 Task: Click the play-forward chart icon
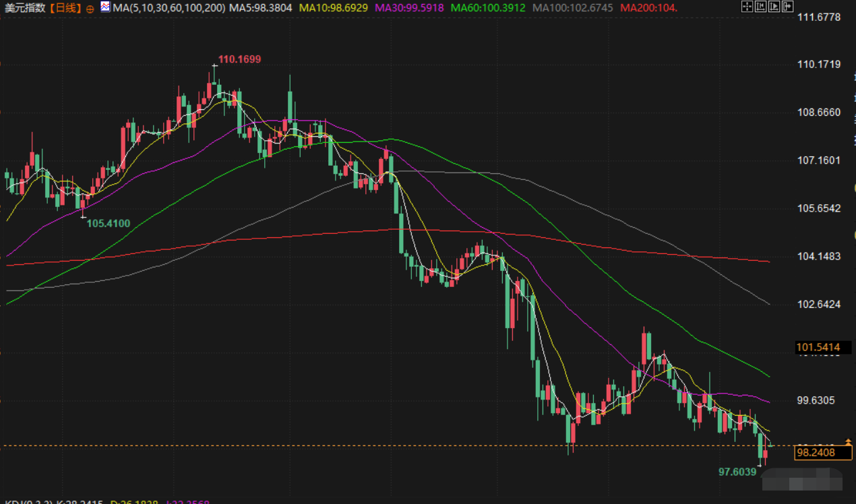(x=774, y=7)
